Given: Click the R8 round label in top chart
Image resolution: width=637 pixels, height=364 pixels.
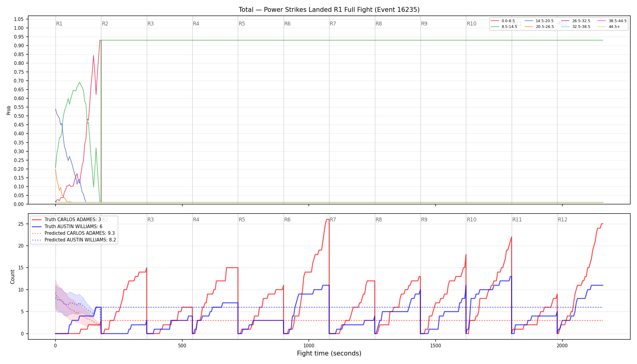Looking at the screenshot, I should 379,24.
